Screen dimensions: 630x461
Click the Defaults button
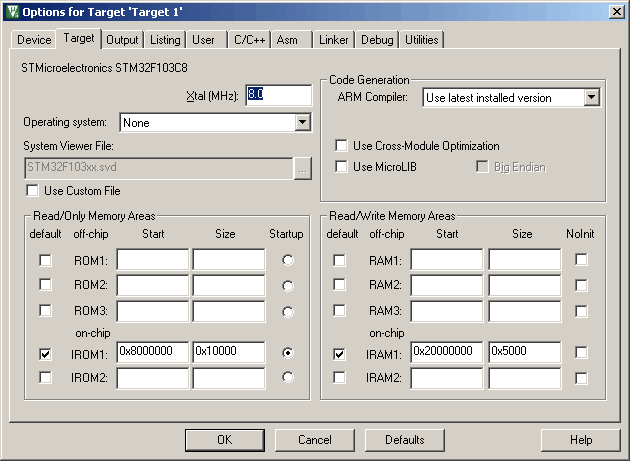tap(404, 440)
